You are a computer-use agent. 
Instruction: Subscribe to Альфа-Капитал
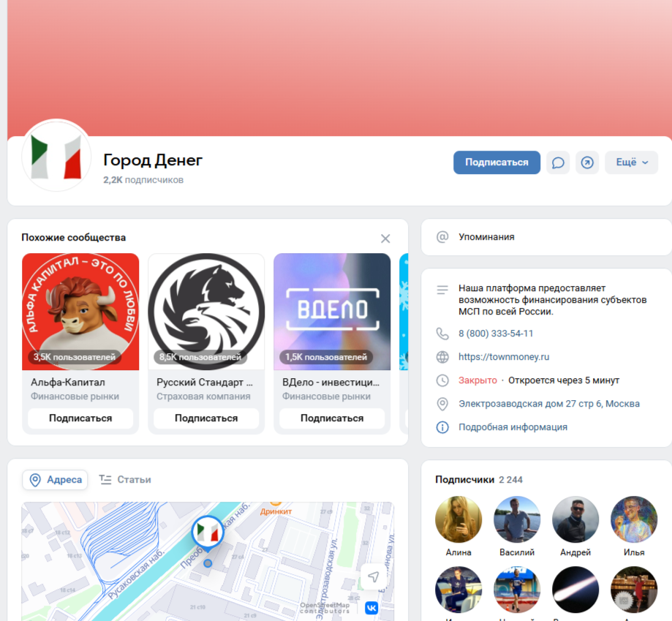pos(80,418)
